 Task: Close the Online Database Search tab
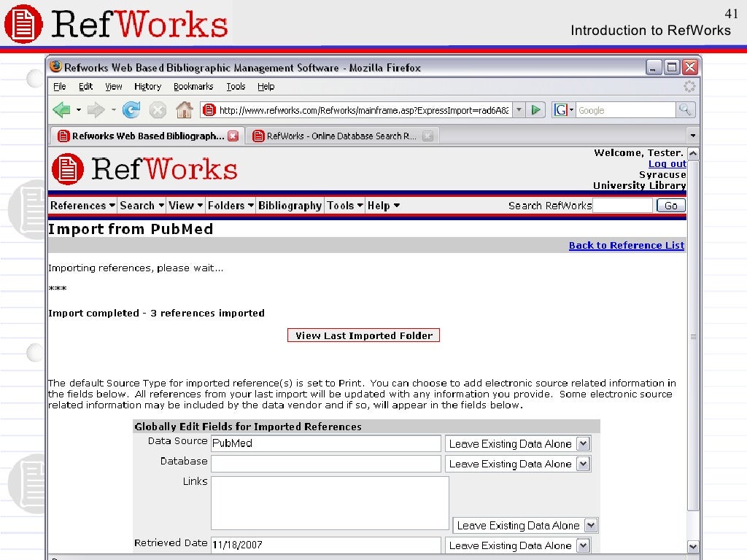tap(427, 136)
